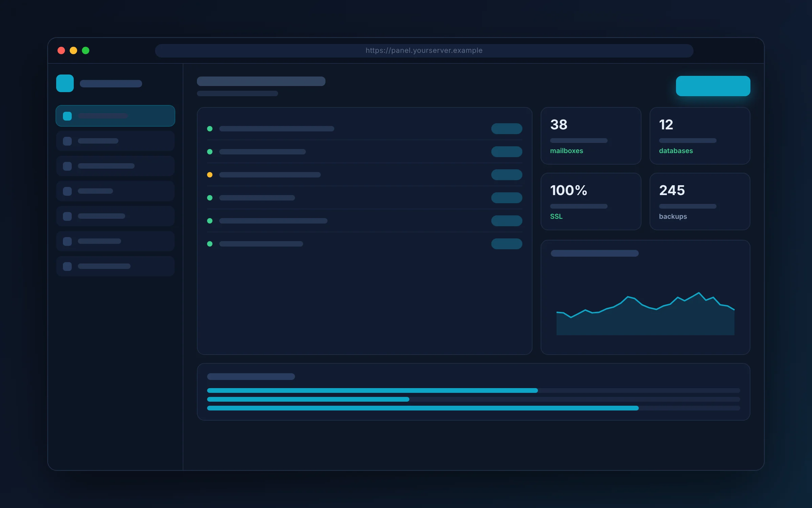Open the 38 mailboxes stat card
The width and height of the screenshot is (812, 508).
[591, 136]
